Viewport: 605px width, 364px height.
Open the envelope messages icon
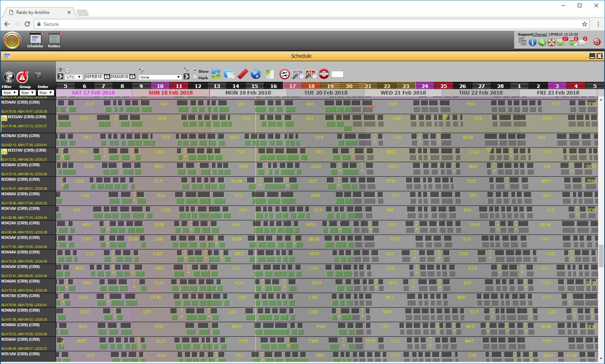pyautogui.click(x=582, y=42)
